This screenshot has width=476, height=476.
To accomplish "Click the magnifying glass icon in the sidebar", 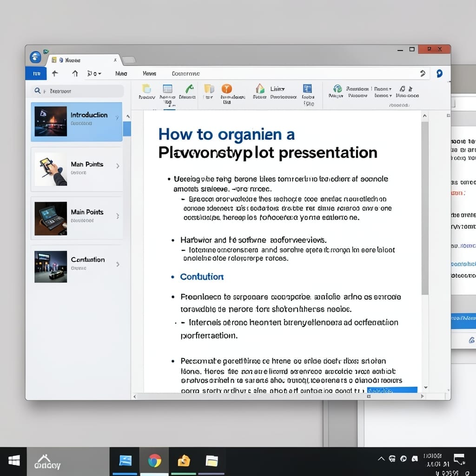I will [37, 91].
